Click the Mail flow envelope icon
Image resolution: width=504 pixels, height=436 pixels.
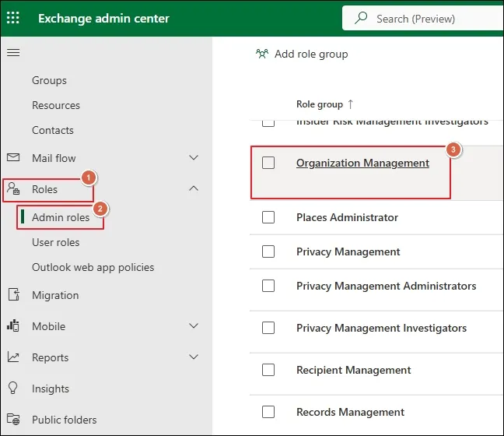[x=13, y=157]
